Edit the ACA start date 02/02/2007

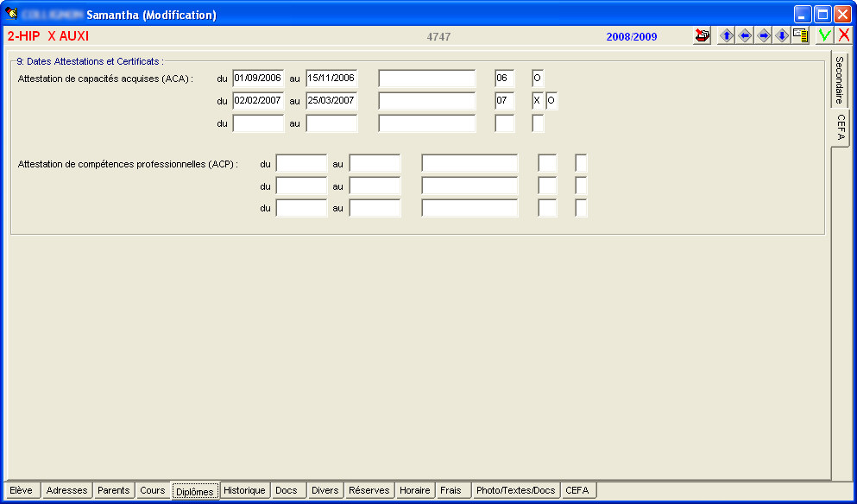[259, 101]
